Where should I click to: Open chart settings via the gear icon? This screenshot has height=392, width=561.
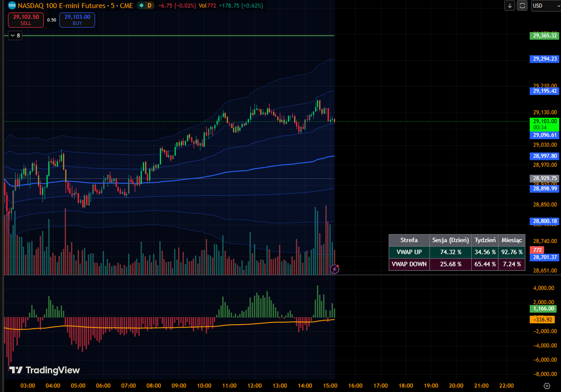(x=547, y=386)
